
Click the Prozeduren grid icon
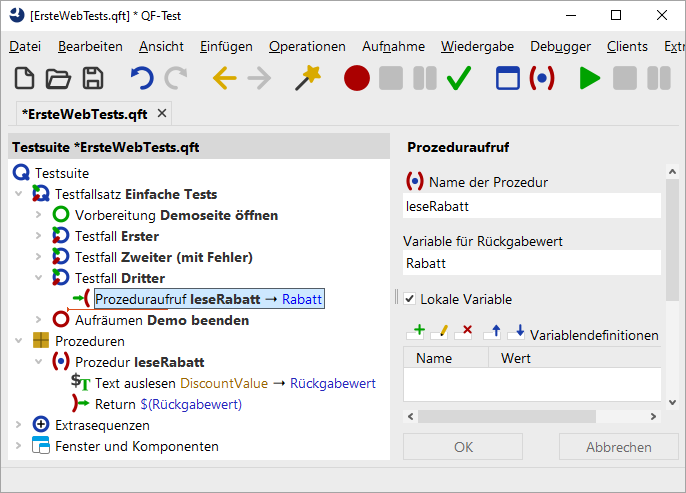pos(41,340)
